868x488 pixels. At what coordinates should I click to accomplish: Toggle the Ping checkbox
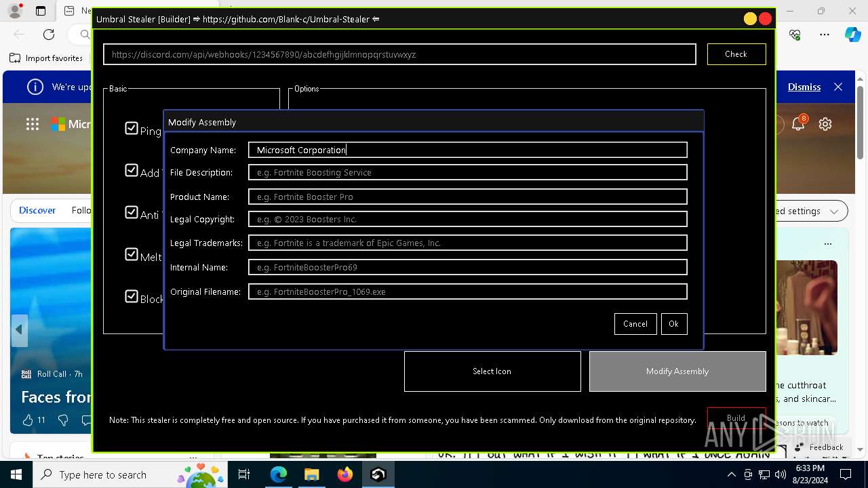(x=132, y=128)
